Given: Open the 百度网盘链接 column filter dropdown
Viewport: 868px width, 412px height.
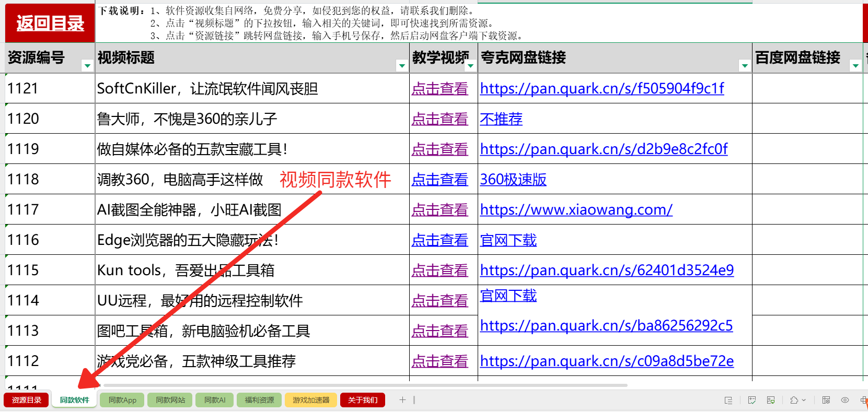Looking at the screenshot, I should coord(855,65).
